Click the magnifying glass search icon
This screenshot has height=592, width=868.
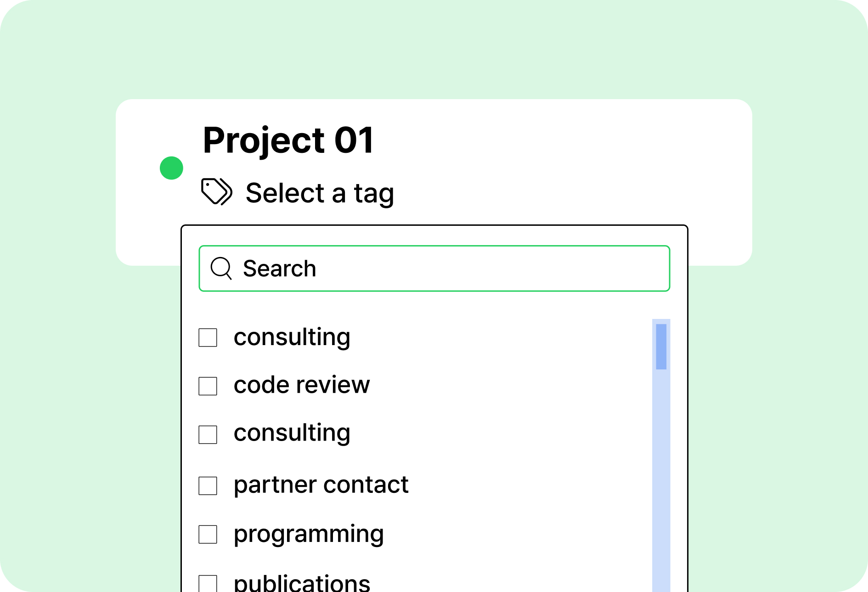pyautogui.click(x=221, y=268)
